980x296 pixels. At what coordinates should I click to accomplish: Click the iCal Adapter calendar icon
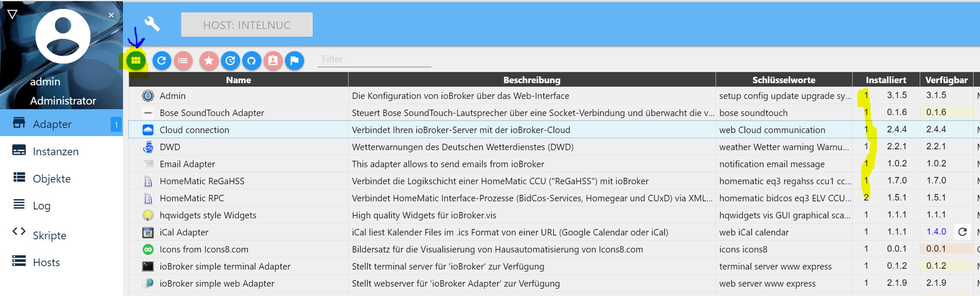pos(148,232)
